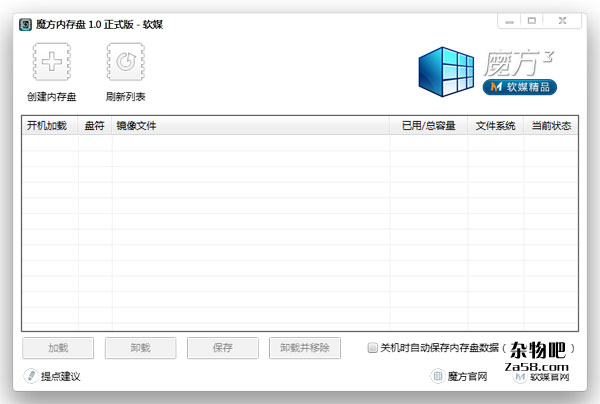Image resolution: width=600 pixels, height=404 pixels.
Task: Sort by 已用/总容量 column header
Action: (x=429, y=125)
